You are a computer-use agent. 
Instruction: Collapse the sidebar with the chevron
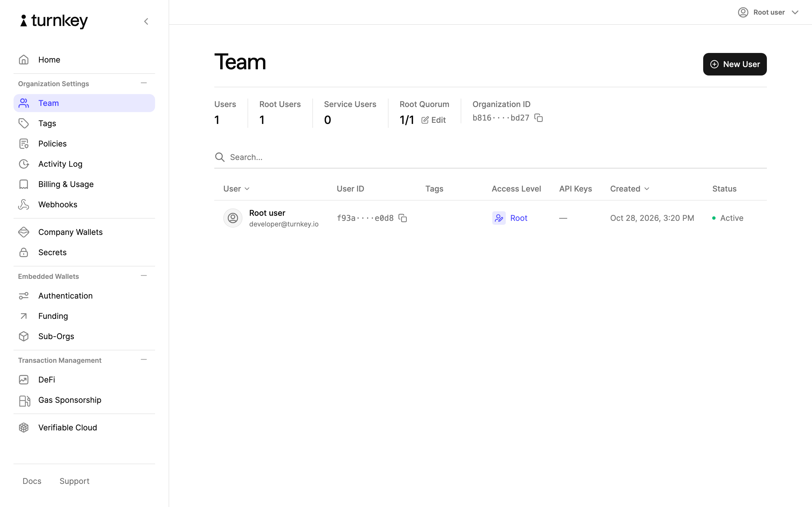pos(146,21)
